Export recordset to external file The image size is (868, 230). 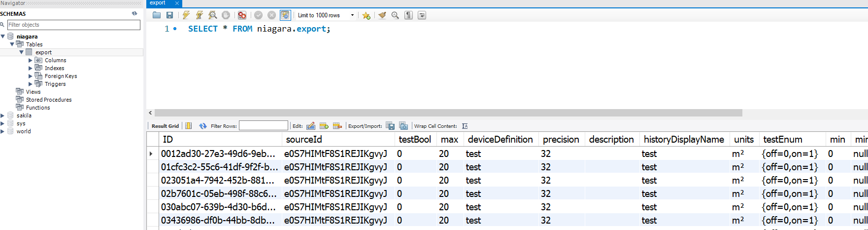(390, 126)
